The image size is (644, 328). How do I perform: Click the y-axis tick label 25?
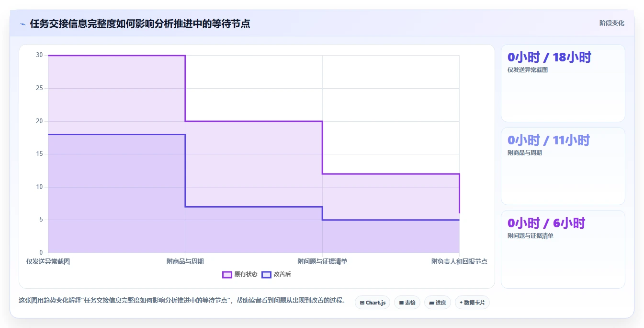pos(39,88)
